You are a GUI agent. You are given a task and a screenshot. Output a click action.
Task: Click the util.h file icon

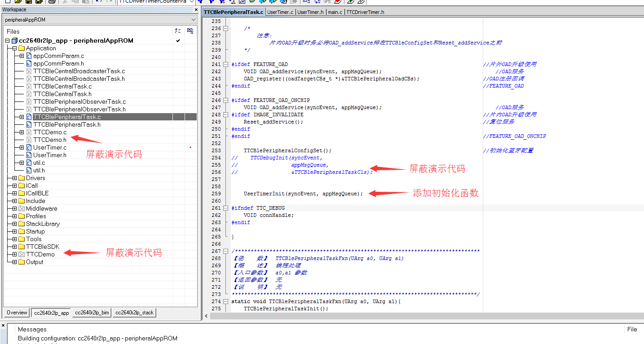29,170
